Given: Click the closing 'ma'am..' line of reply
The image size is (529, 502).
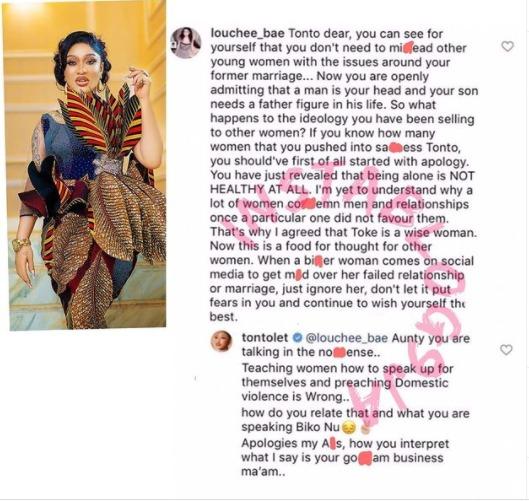Looking at the screenshot, I should 263,471.
